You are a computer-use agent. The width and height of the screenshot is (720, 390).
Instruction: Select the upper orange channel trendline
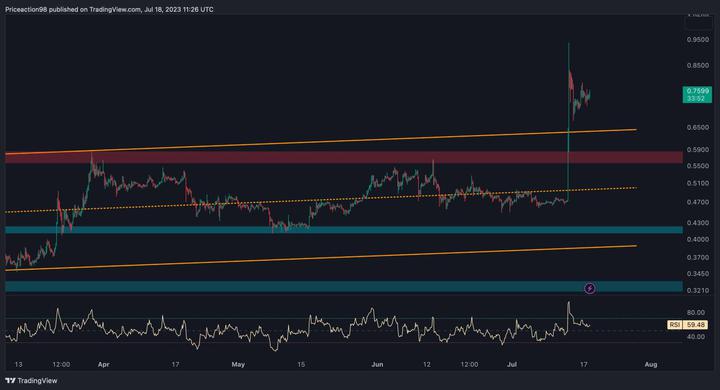coord(321,141)
